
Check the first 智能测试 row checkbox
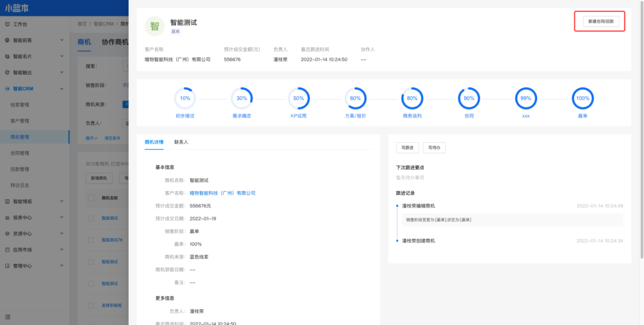tap(90, 219)
